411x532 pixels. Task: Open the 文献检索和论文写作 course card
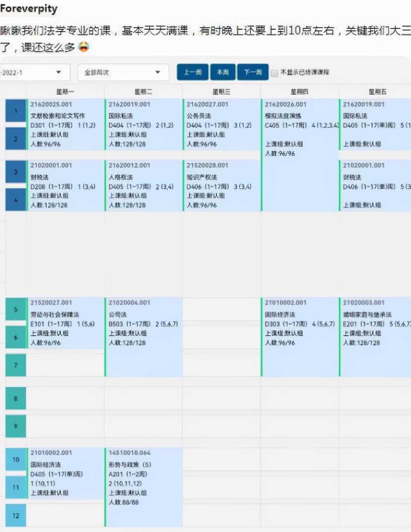[64, 124]
